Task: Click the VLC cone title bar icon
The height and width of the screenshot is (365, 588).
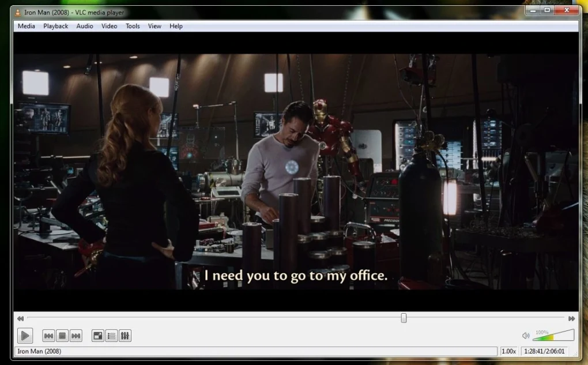Action: 18,12
